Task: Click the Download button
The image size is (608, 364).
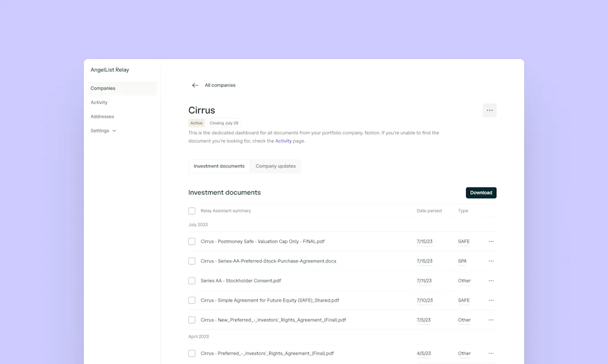Action: [x=481, y=192]
